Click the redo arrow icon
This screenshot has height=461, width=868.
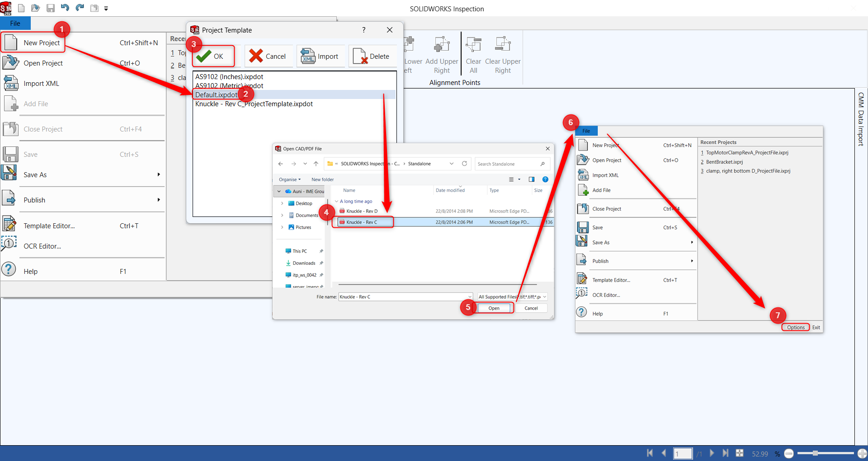[x=80, y=8]
